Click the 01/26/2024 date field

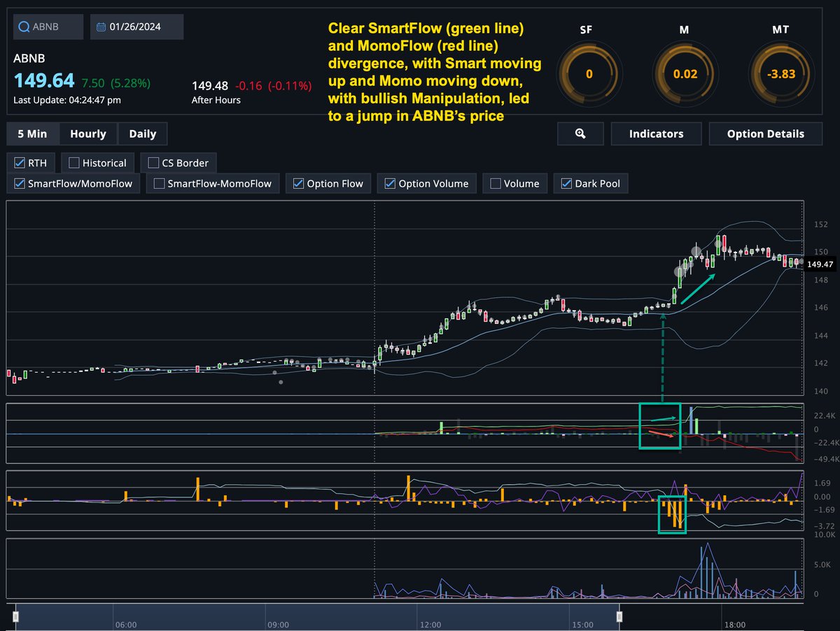(x=137, y=27)
